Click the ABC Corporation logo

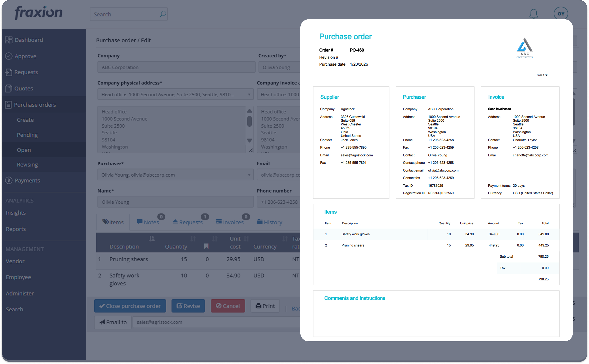(x=524, y=48)
